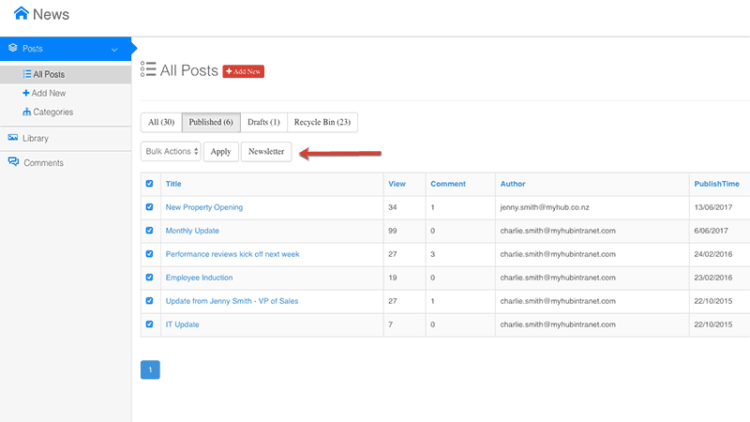This screenshot has height=422, width=750.
Task: Uncheck the New Property Opening row checkbox
Action: click(150, 207)
